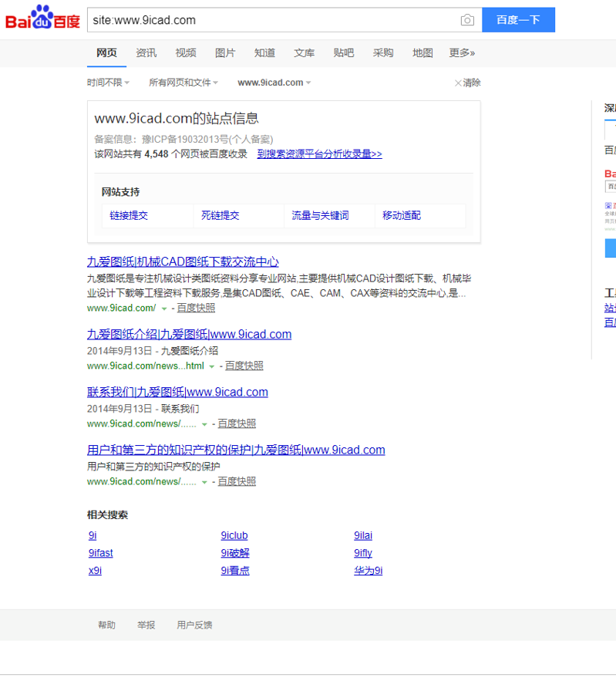Open the 文库 tab
This screenshot has height=678, width=616.
pyautogui.click(x=304, y=53)
